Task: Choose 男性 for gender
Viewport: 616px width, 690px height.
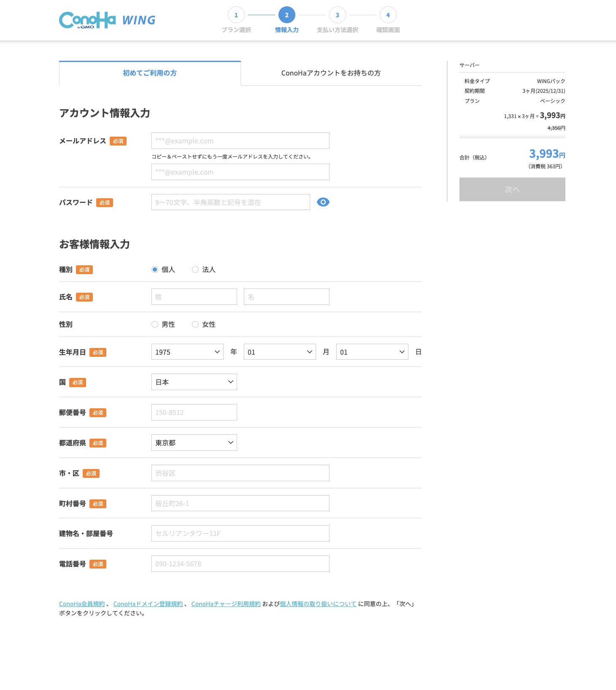Action: (155, 324)
